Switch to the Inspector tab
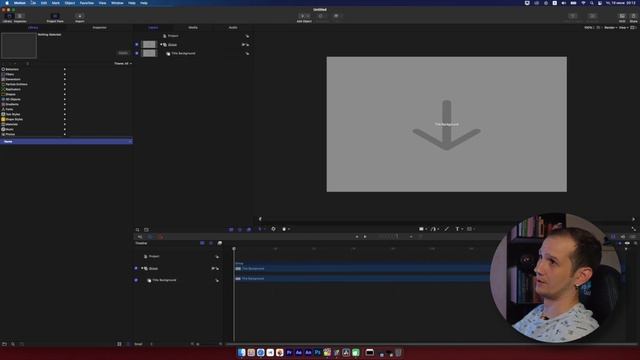The image size is (640, 360). coord(100,28)
